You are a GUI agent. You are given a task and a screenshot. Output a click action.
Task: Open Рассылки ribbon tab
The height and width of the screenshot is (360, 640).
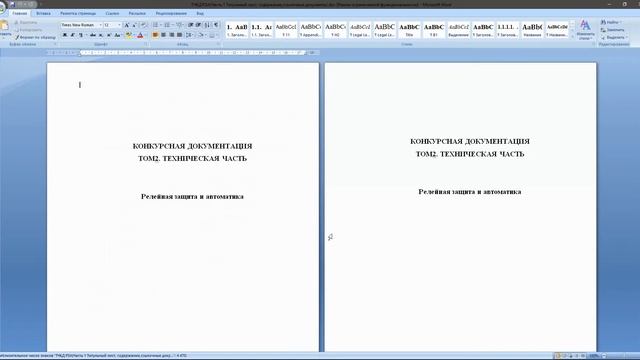(x=137, y=13)
